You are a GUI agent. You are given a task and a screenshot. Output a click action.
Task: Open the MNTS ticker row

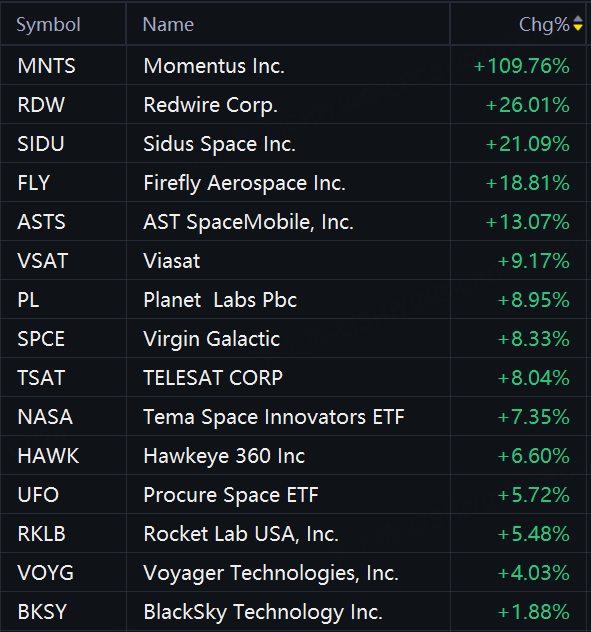293,65
